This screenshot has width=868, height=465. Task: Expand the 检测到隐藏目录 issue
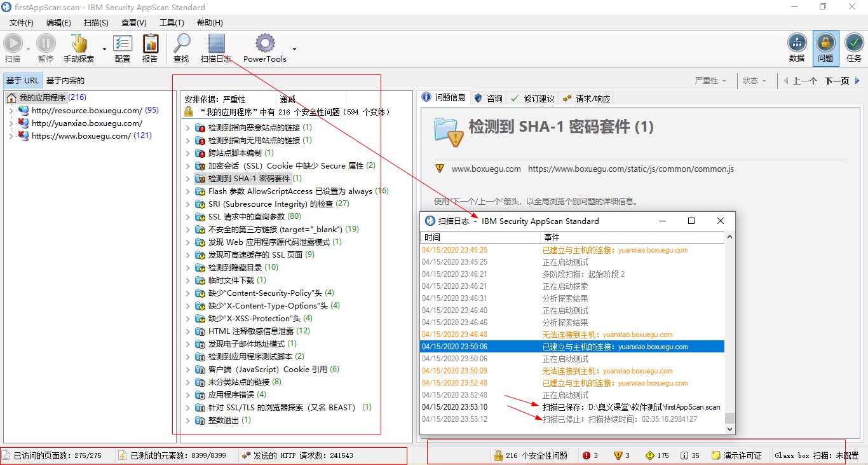point(188,268)
